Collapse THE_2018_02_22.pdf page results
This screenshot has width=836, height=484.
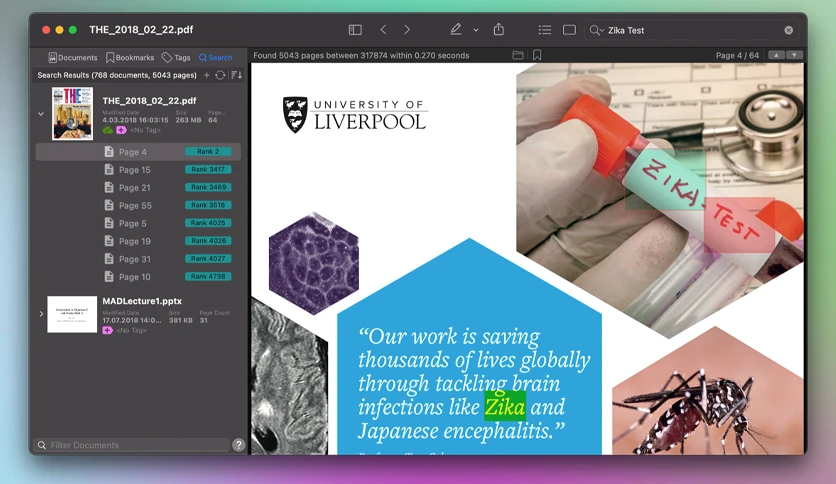[x=41, y=114]
